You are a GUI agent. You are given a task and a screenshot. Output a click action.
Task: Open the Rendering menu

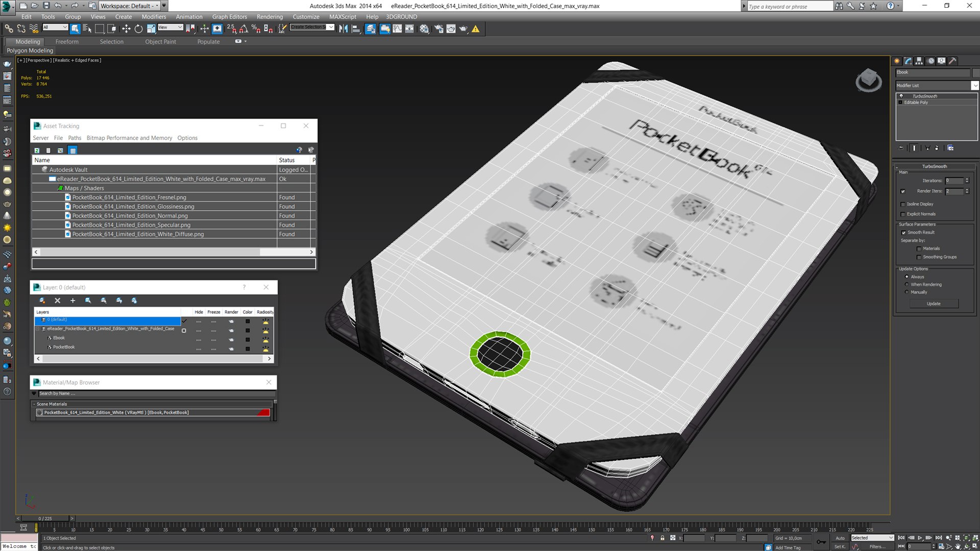tap(269, 17)
